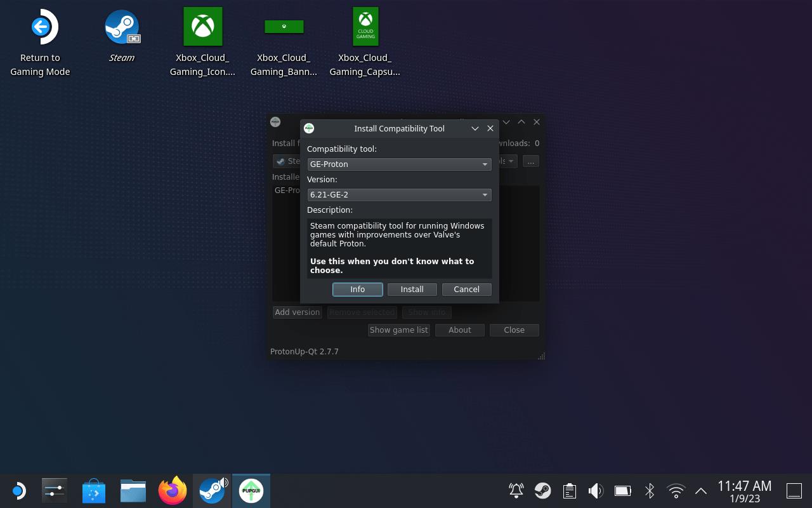This screenshot has width=812, height=508.
Task: Click the clock showing 11:47 AM
Action: [x=744, y=491]
